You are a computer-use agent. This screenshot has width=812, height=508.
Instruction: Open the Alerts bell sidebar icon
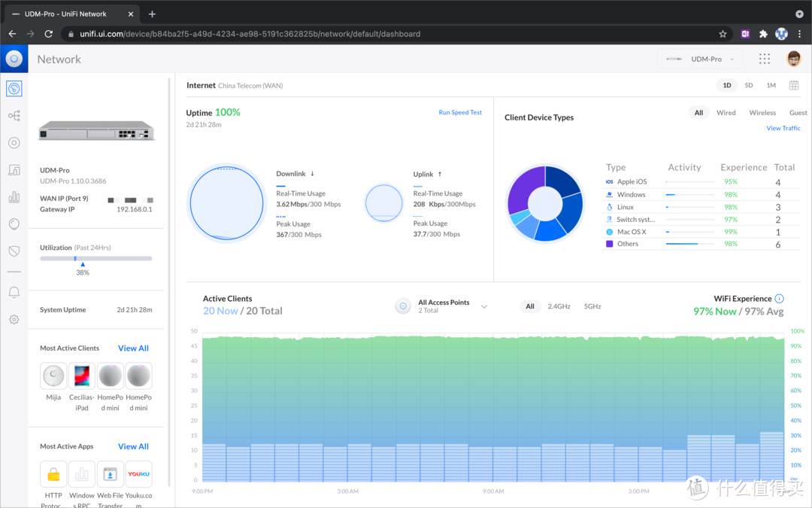[14, 292]
